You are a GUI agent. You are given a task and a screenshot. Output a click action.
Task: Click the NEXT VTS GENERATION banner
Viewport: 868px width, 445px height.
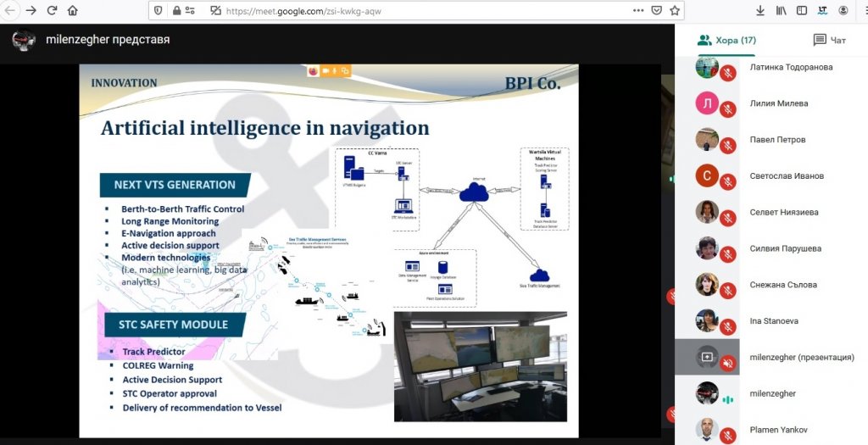coord(175,185)
